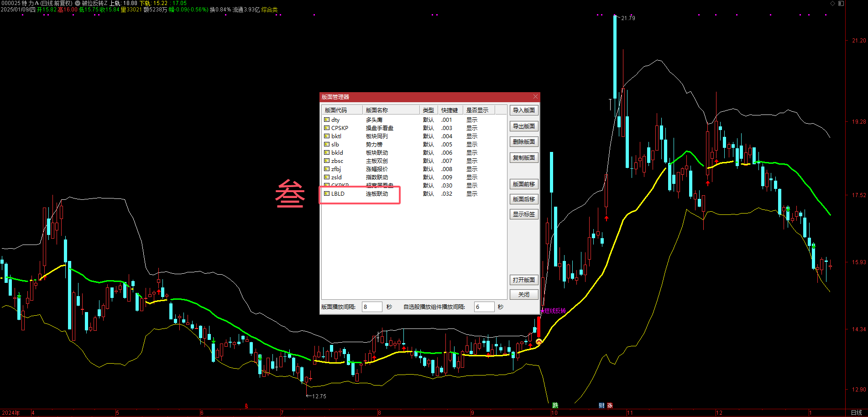This screenshot has width=868, height=417.
Task: Sort by 快捷键 column header
Action: click(450, 110)
